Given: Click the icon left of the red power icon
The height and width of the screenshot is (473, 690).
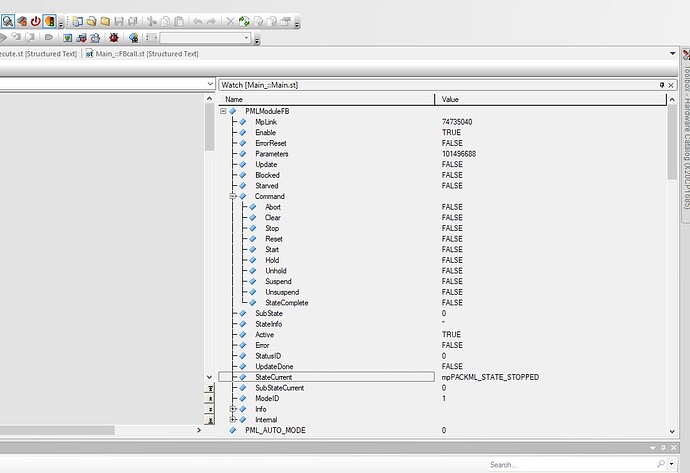Looking at the screenshot, I should pyautogui.click(x=22, y=21).
